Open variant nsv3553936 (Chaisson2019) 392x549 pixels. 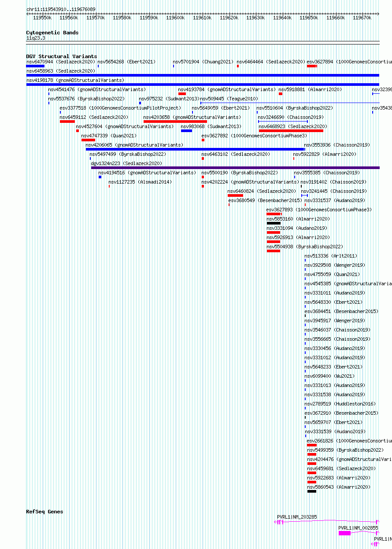pyautogui.click(x=337, y=145)
